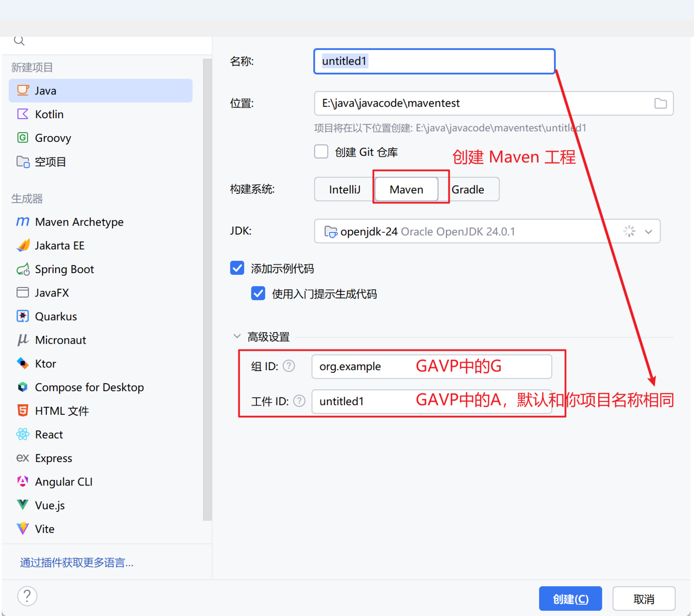This screenshot has width=694, height=616.
Task: Open the JDK version dropdown
Action: pyautogui.click(x=648, y=231)
